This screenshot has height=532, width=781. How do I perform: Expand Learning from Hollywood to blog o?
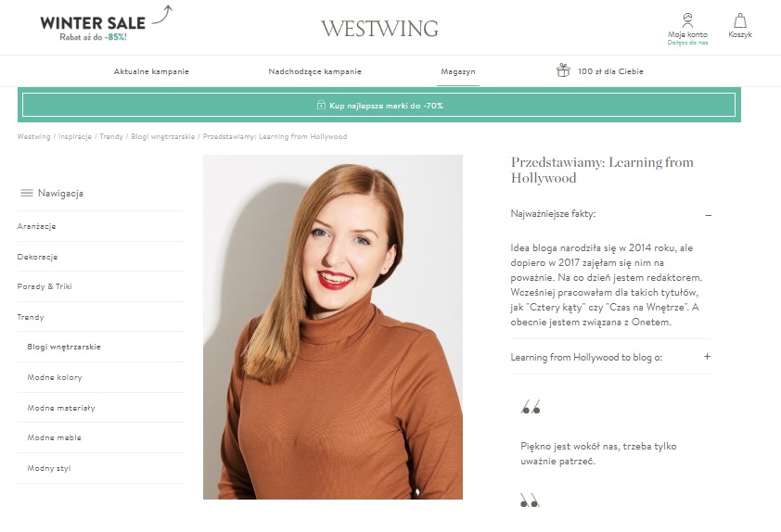pos(708,357)
